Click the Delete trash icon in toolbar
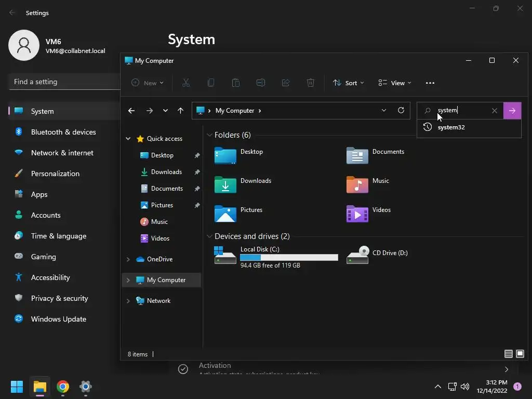This screenshot has height=399, width=532. [x=311, y=83]
